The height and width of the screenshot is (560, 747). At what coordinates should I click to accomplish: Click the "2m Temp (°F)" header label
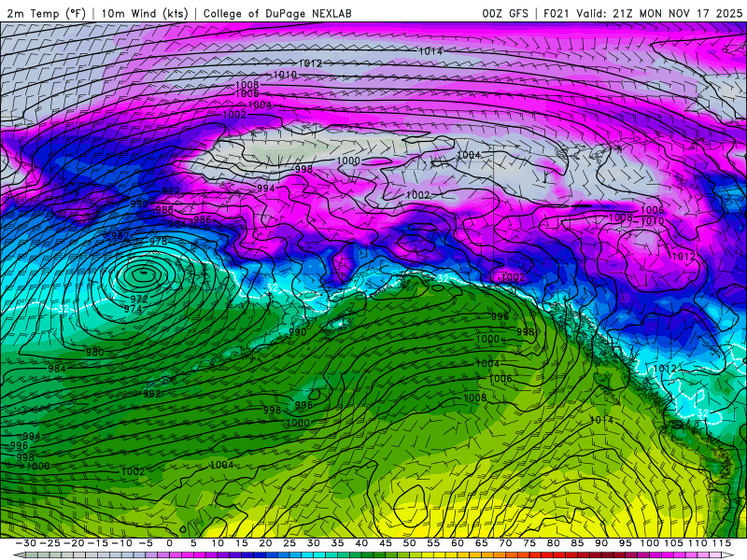46,13
